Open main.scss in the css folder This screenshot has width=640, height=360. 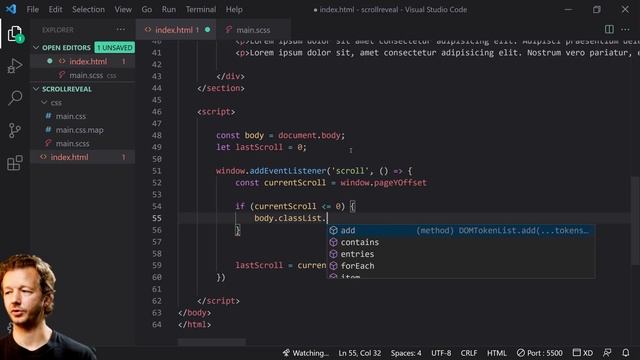(x=83, y=143)
